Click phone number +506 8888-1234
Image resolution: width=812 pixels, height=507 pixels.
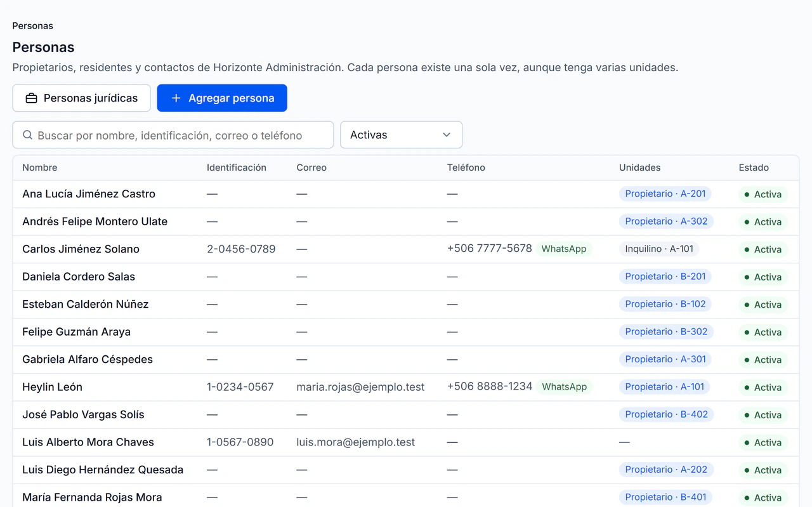(x=490, y=386)
